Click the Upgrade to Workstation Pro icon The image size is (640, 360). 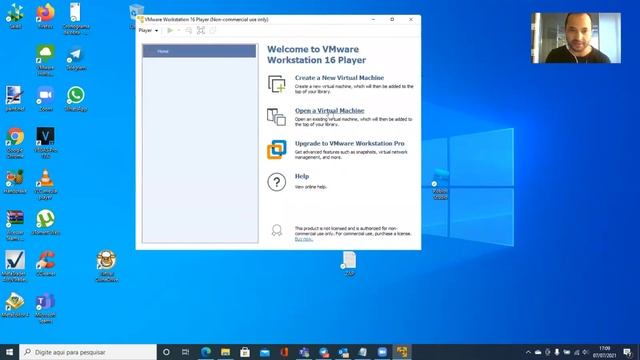point(277,149)
